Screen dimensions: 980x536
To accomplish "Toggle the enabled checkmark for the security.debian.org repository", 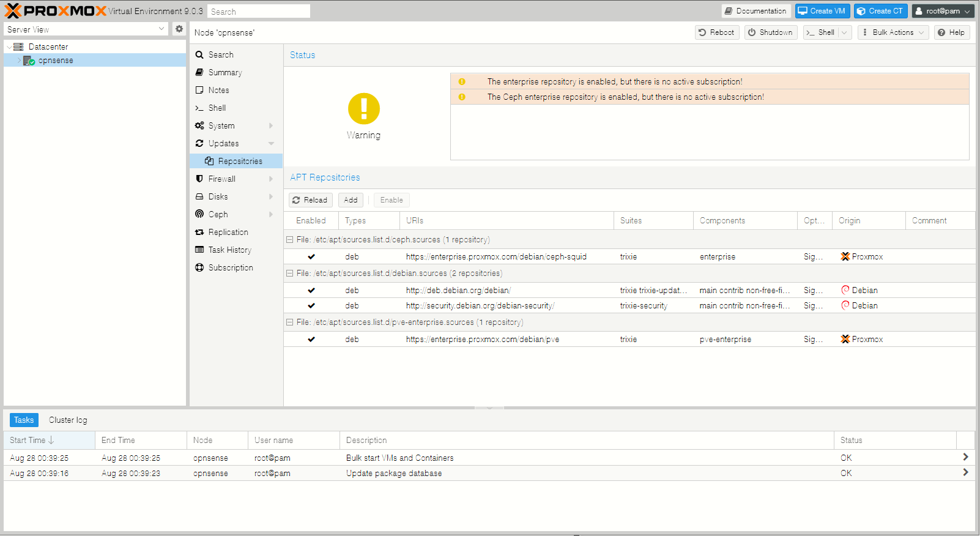I will pos(311,306).
